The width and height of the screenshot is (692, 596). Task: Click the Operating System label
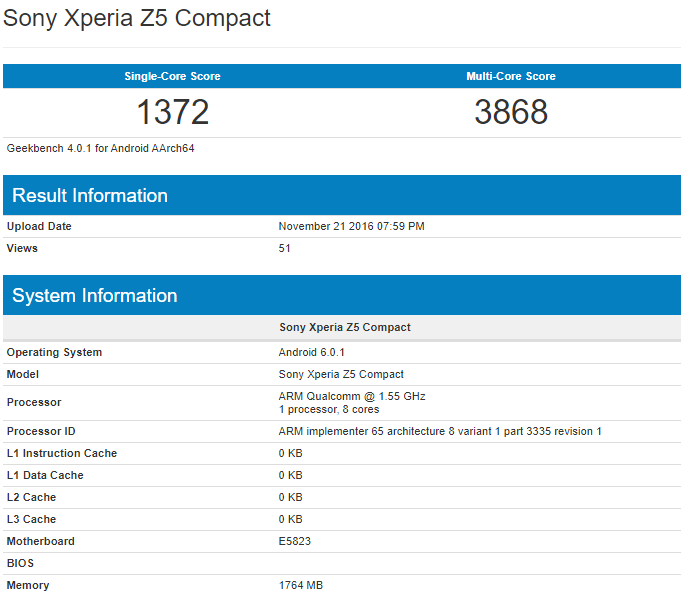(54, 352)
